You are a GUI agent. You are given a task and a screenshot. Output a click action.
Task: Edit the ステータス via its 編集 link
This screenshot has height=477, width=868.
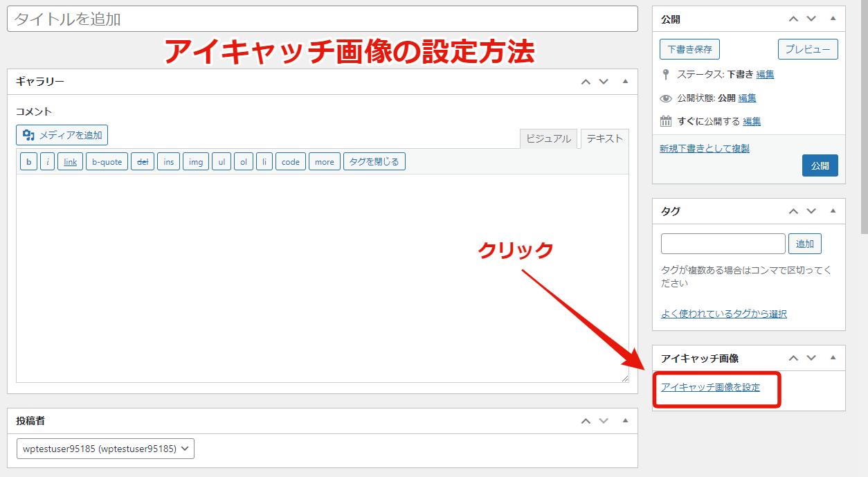[x=765, y=74]
